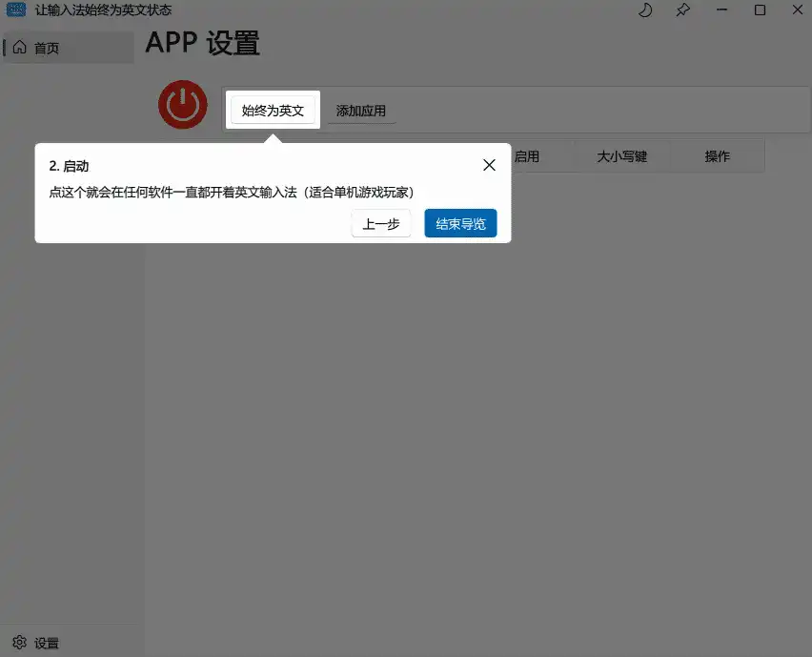Minimize the application window
Viewport: 812px width, 657px height.
(721, 10)
